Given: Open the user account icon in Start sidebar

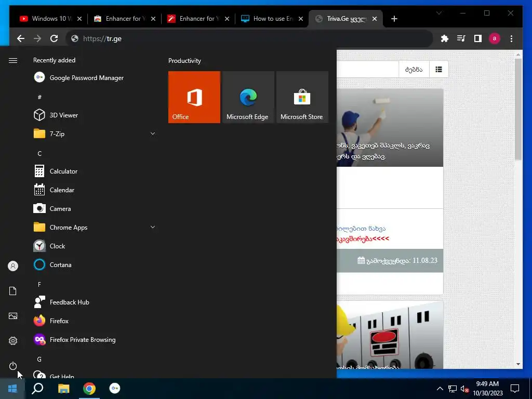Looking at the screenshot, I should click(13, 266).
